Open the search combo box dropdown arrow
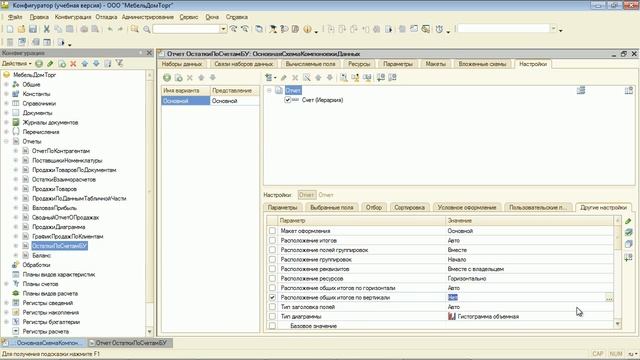The width and height of the screenshot is (640, 360). (x=223, y=29)
